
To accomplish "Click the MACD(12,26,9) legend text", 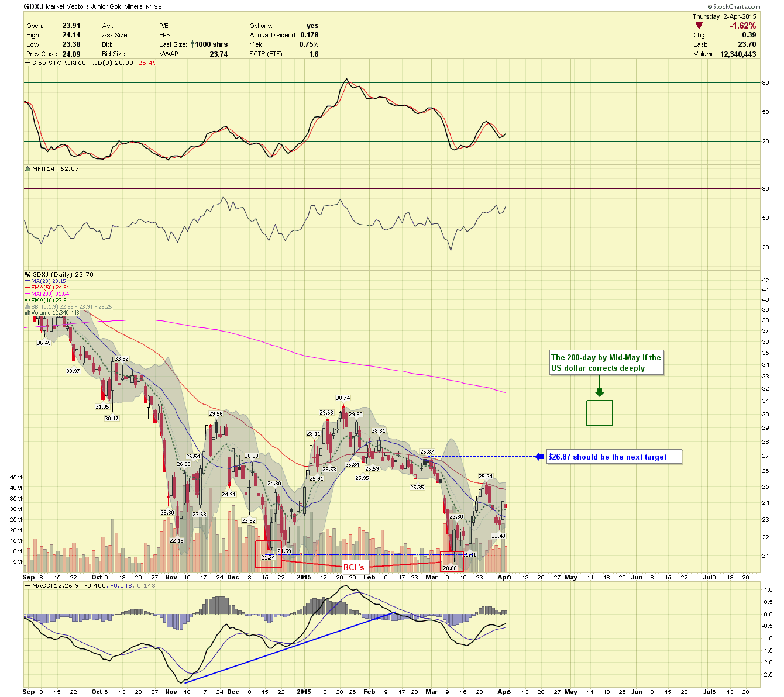I will 94,585.
